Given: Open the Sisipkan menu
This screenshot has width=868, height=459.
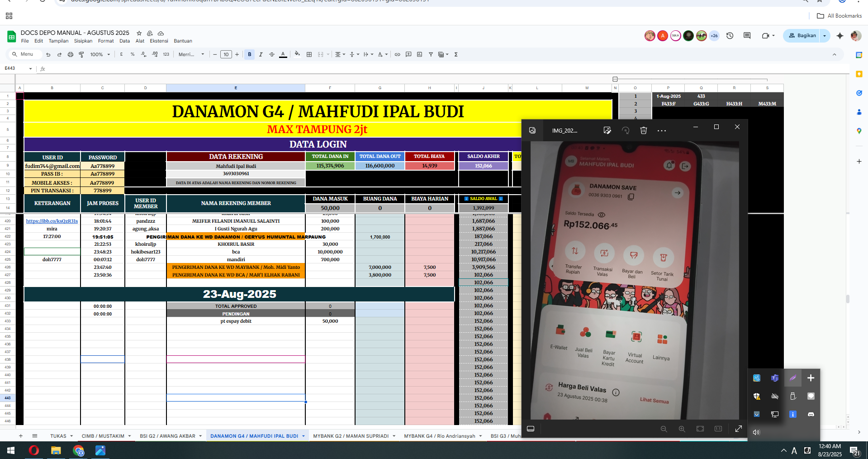Looking at the screenshot, I should 83,41.
